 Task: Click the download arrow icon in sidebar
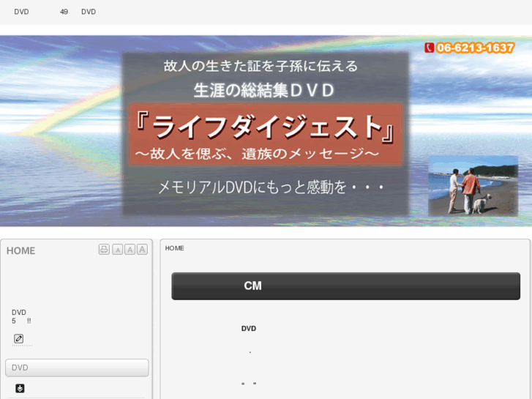point(20,388)
